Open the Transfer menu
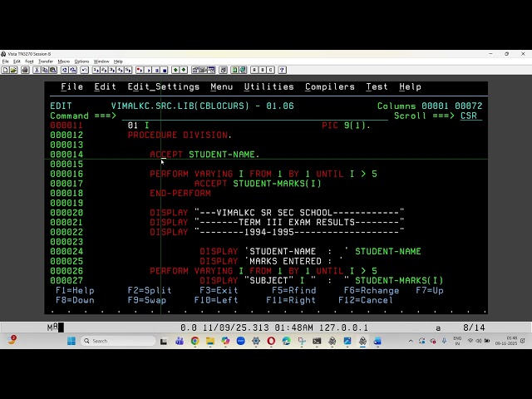Viewport: 532px width, 399px height. point(46,62)
